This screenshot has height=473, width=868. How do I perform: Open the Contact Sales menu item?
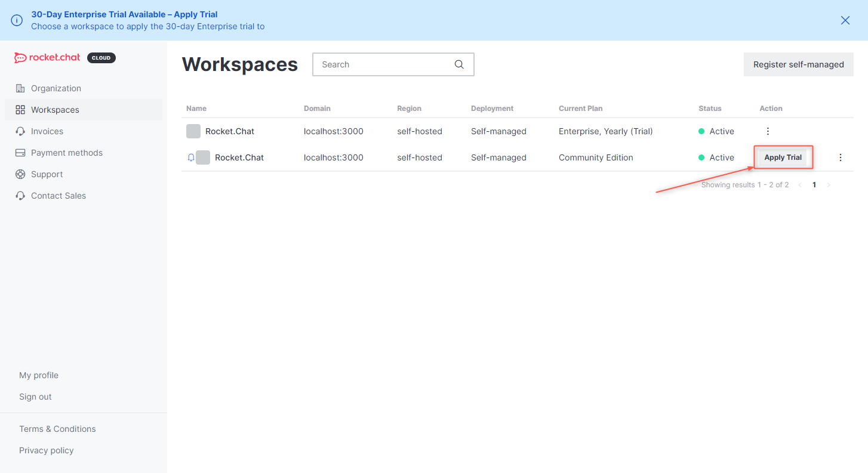click(x=84, y=196)
